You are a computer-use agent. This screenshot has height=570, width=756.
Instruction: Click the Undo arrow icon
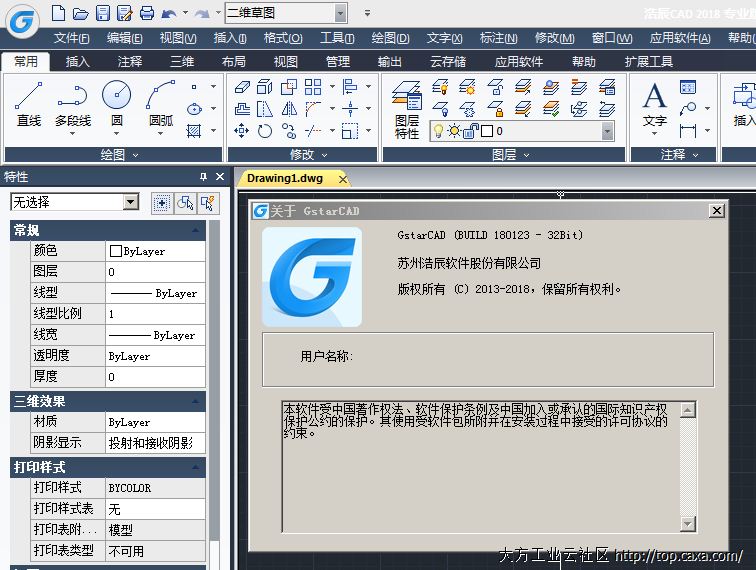[169, 14]
